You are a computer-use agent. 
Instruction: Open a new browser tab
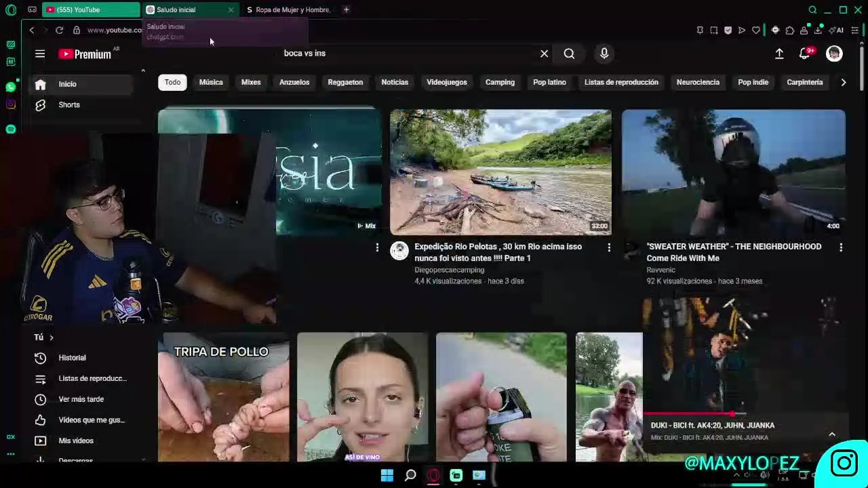tap(346, 9)
